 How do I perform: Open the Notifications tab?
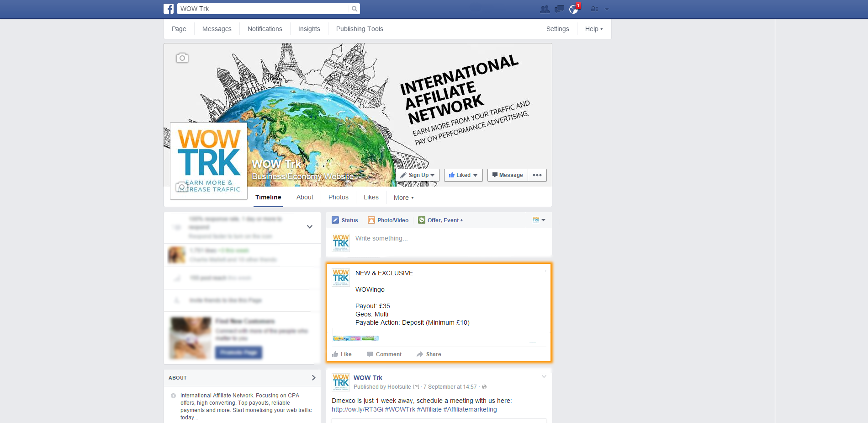[x=265, y=29]
